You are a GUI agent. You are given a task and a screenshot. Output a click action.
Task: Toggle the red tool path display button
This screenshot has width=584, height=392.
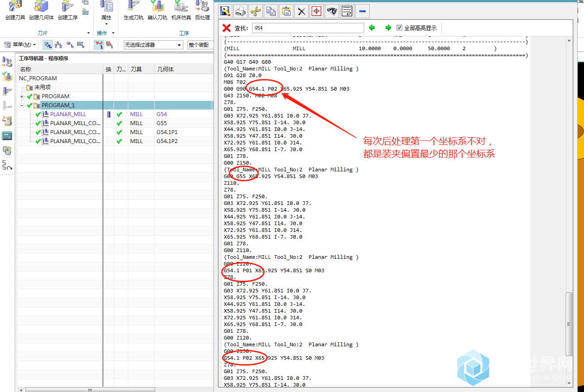[x=99, y=44]
